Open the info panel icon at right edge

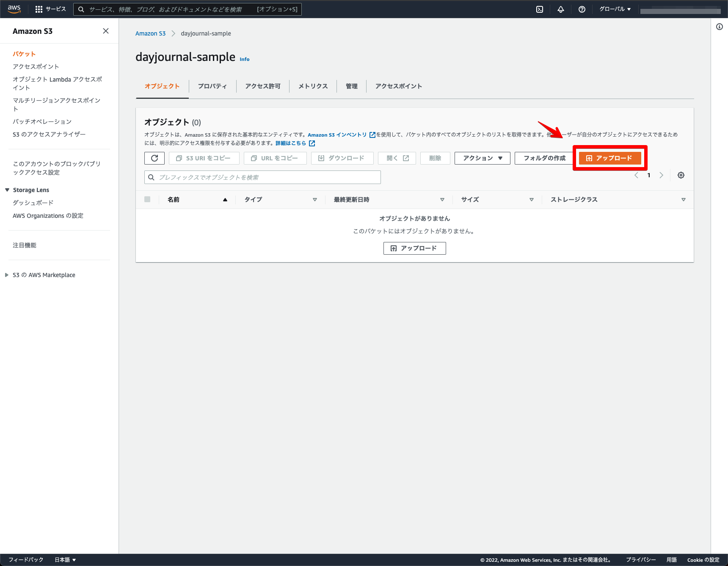click(720, 27)
